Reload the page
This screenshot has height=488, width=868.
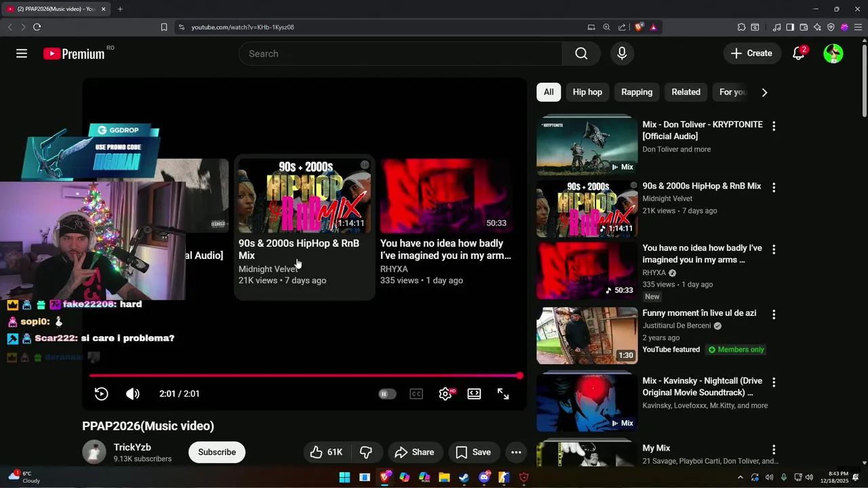[37, 27]
